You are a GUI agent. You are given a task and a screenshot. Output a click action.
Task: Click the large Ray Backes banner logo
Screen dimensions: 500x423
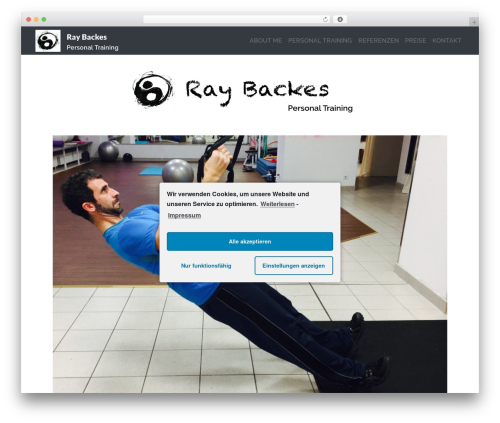242,90
